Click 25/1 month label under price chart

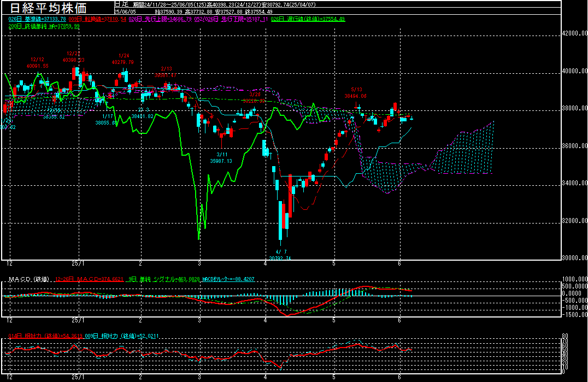point(78,263)
